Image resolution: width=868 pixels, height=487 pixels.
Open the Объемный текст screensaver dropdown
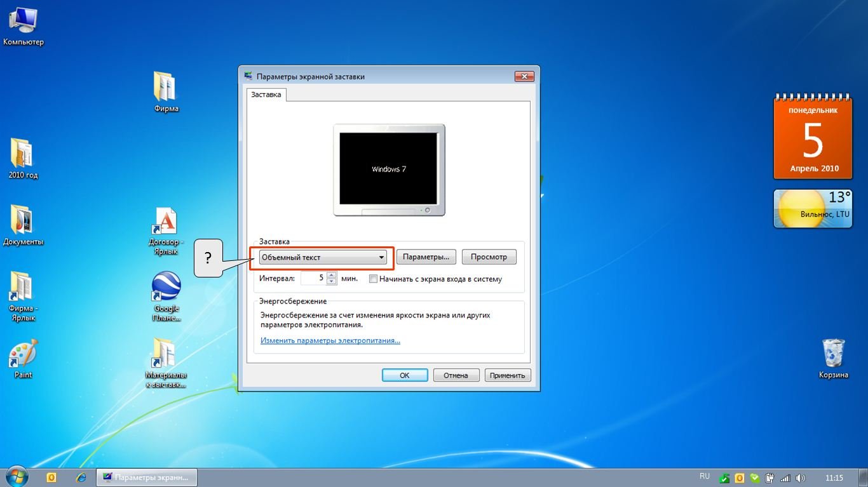tap(323, 257)
